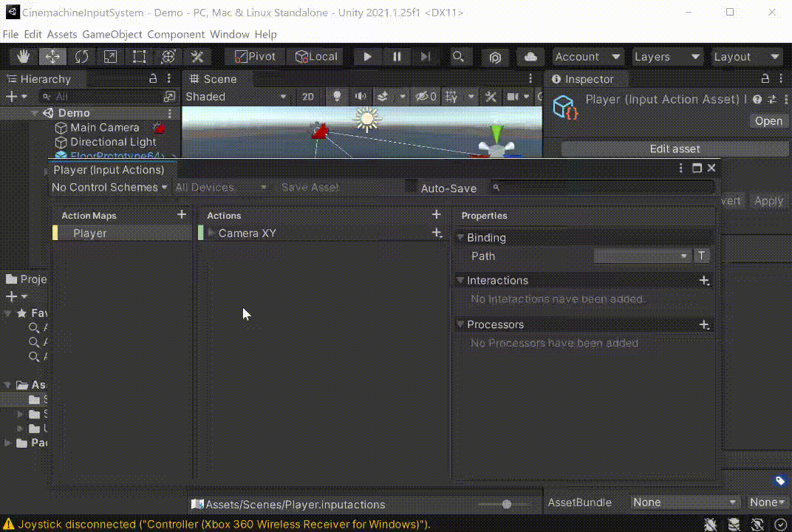This screenshot has height=532, width=792.
Task: Toggle 2D mode in the Scene view
Action: [307, 97]
